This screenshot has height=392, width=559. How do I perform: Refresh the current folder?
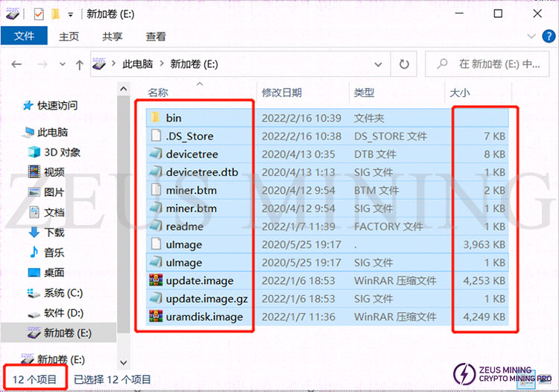click(404, 65)
